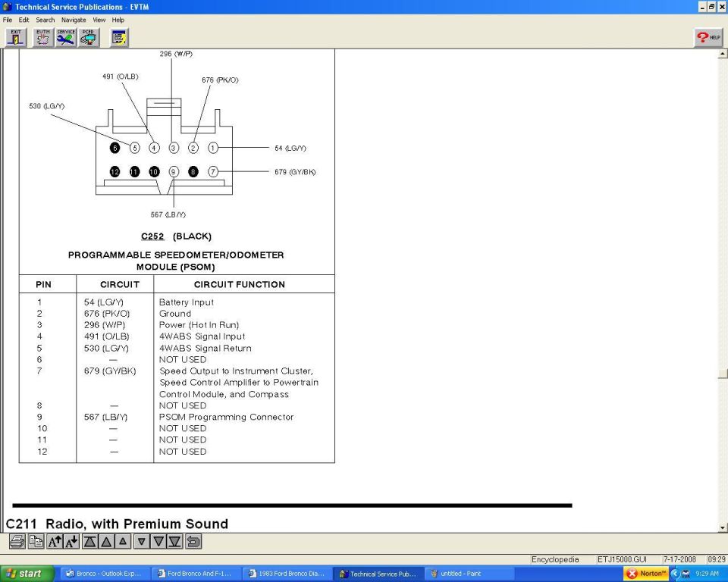The height and width of the screenshot is (582, 728).
Task: Click the 'PIN' column header
Action: [x=44, y=284]
